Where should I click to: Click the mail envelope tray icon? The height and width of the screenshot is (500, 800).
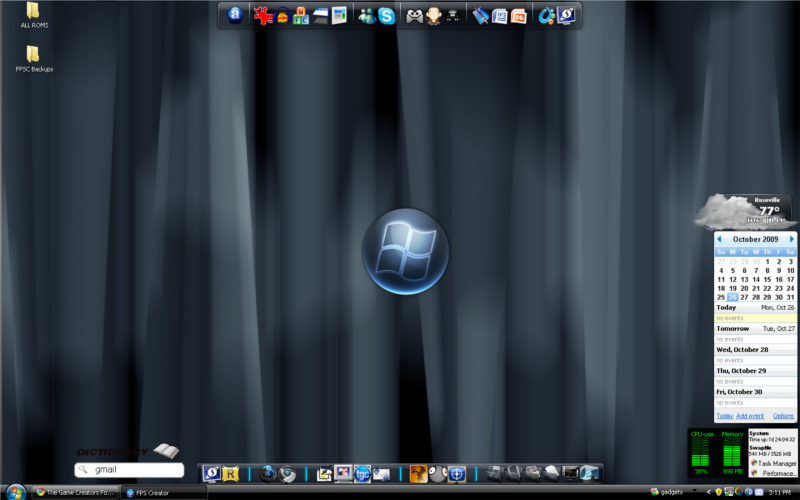(759, 492)
